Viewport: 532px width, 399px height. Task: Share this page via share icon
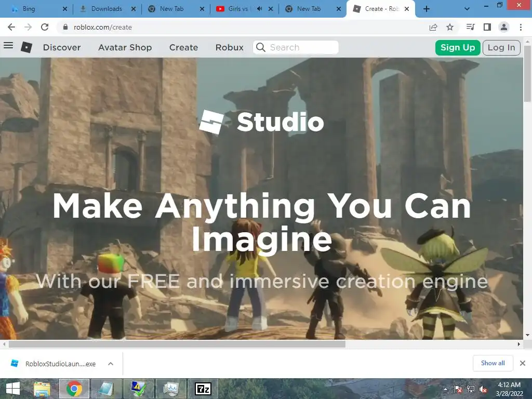point(433,27)
